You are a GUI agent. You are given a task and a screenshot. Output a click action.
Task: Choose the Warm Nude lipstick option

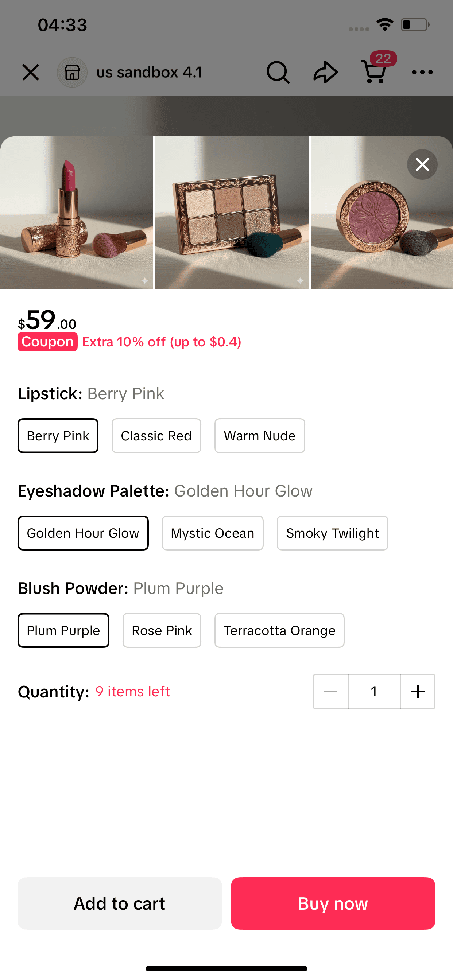(x=259, y=436)
